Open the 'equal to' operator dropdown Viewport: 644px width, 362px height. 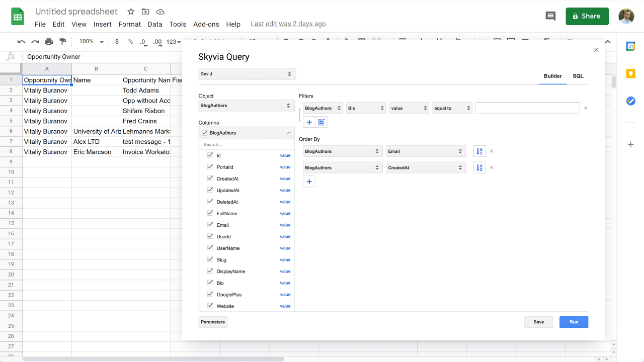(x=452, y=108)
